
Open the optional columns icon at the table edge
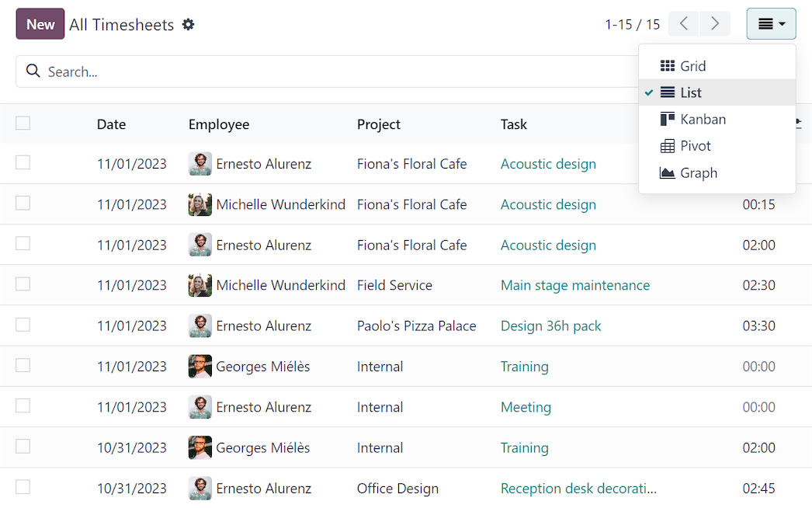pos(799,122)
